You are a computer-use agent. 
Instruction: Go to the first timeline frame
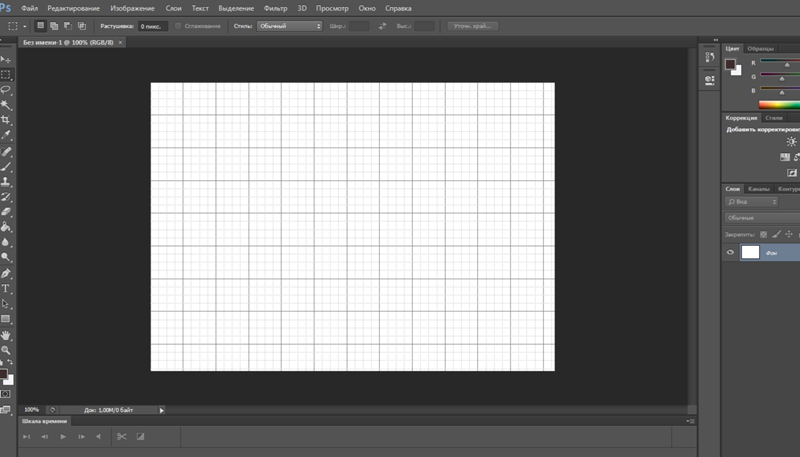(27, 437)
